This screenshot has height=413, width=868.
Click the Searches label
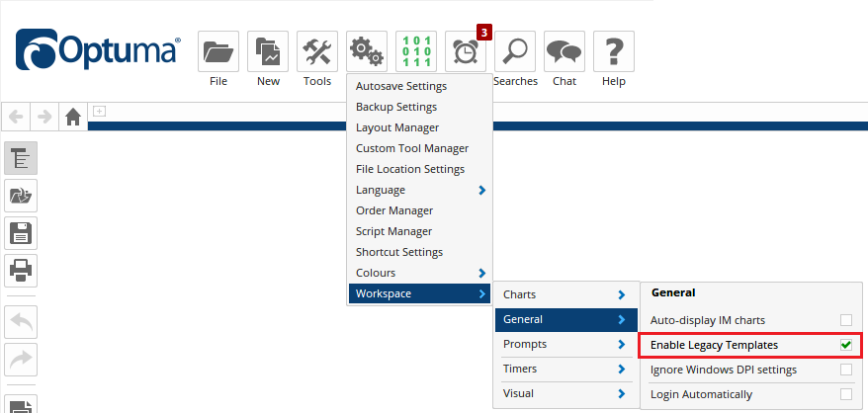click(515, 81)
